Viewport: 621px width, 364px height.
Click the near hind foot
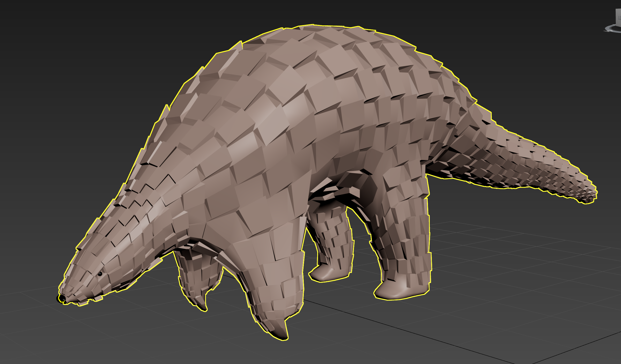tap(396, 291)
